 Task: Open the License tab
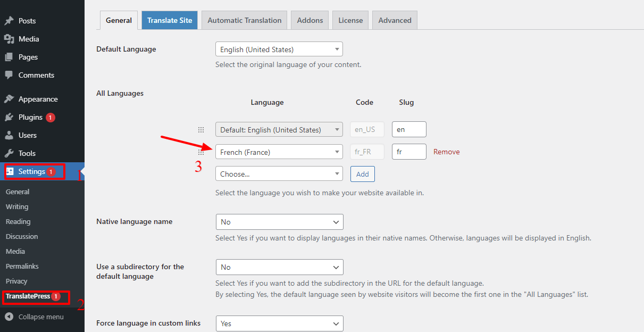pos(350,20)
